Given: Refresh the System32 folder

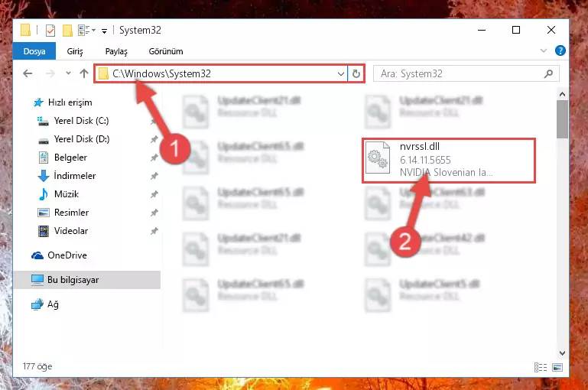Looking at the screenshot, I should click(356, 74).
